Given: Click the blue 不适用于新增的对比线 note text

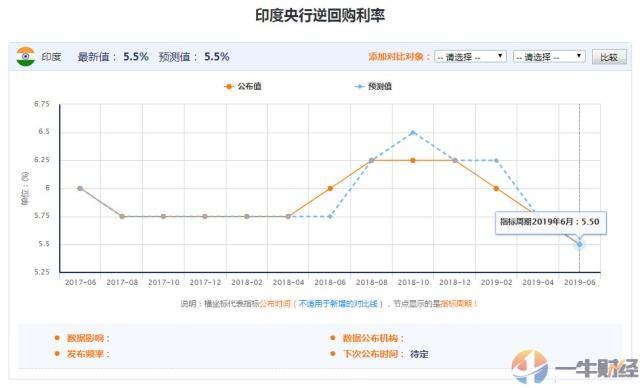Looking at the screenshot, I should (x=338, y=304).
